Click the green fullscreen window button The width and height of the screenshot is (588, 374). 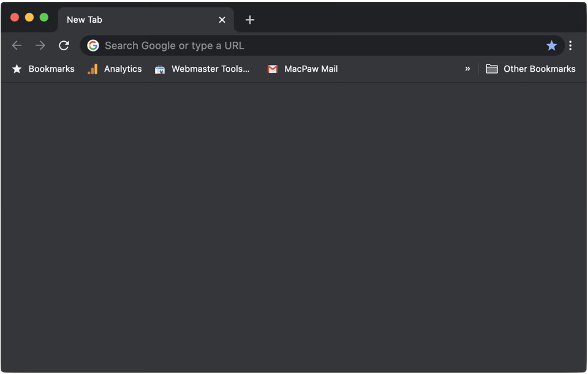(44, 17)
